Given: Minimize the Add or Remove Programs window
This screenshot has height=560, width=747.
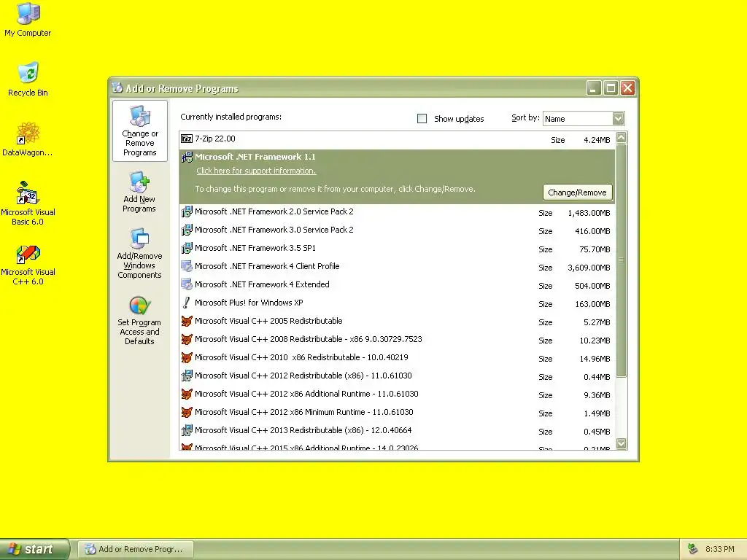Looking at the screenshot, I should coord(594,88).
